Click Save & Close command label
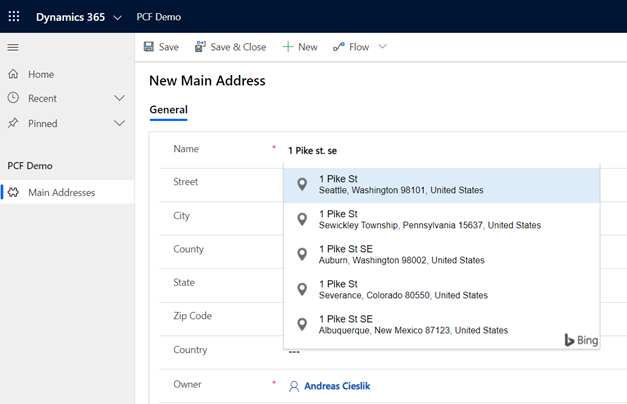This screenshot has width=627, height=404. 238,47
